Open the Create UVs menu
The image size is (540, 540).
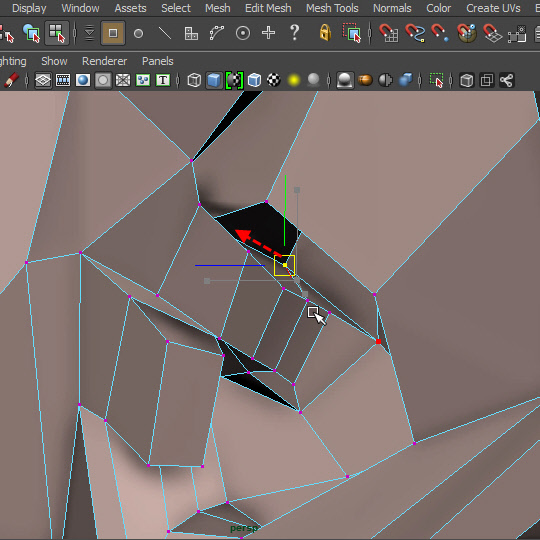[x=493, y=8]
